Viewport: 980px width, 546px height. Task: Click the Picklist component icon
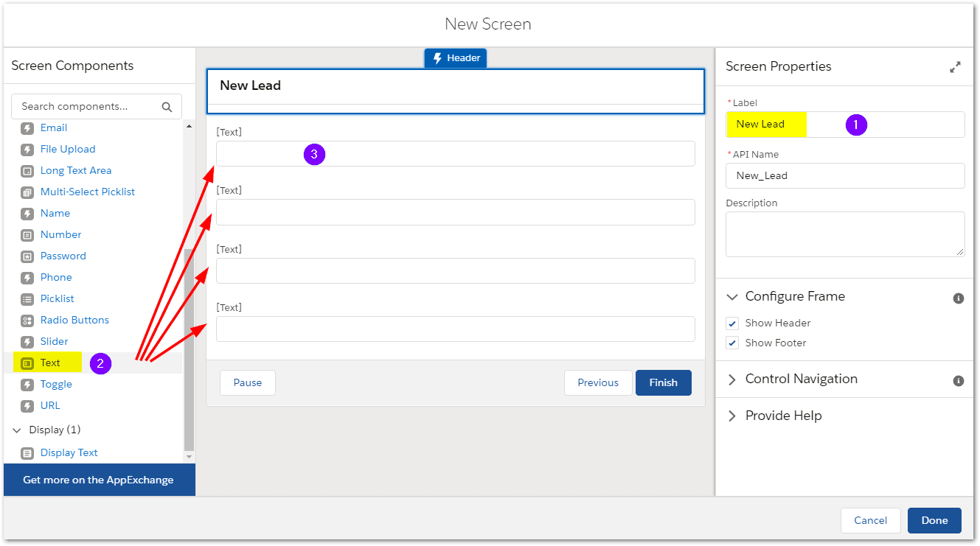tap(27, 299)
